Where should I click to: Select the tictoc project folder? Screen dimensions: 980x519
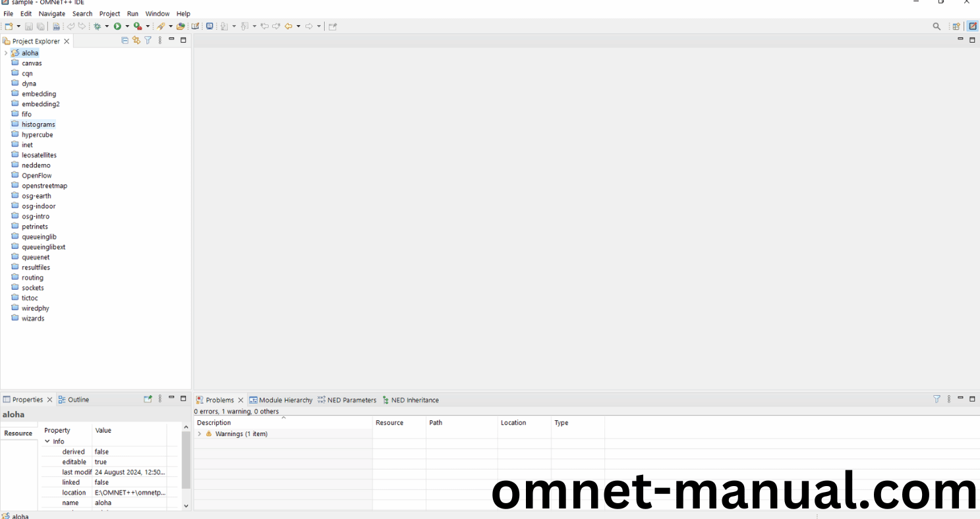click(x=30, y=298)
